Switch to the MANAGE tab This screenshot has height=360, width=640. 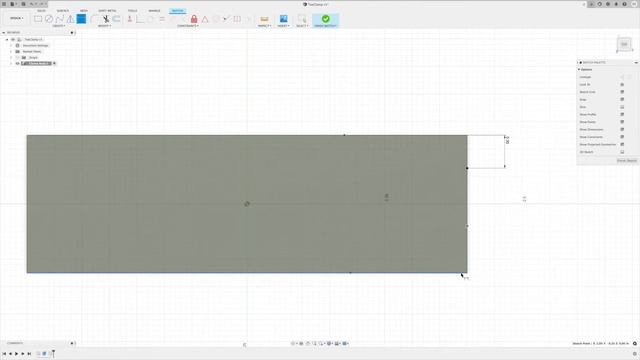(x=154, y=11)
